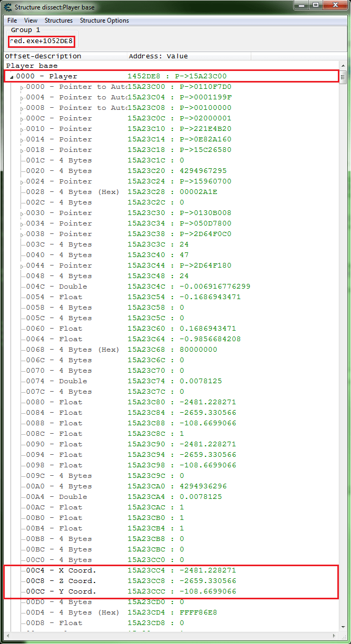
Task: Click value -0.9856684208 at address 15A23C64
Action: 210,339
